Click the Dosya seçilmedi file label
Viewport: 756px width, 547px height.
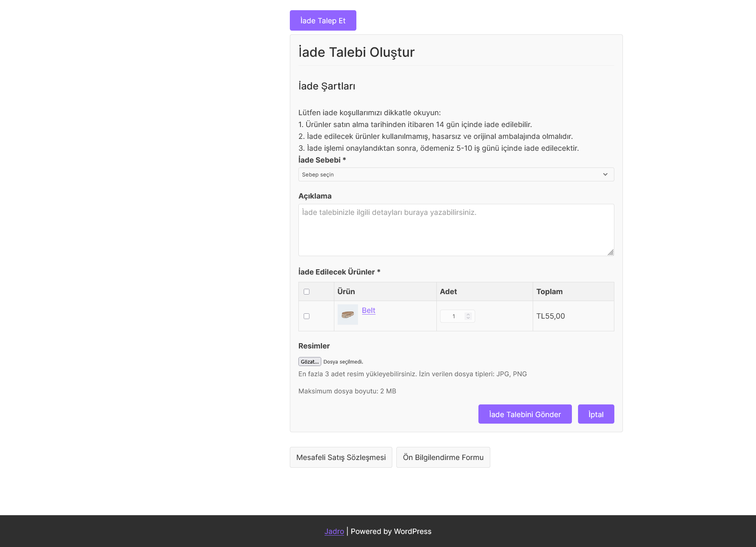[343, 362]
